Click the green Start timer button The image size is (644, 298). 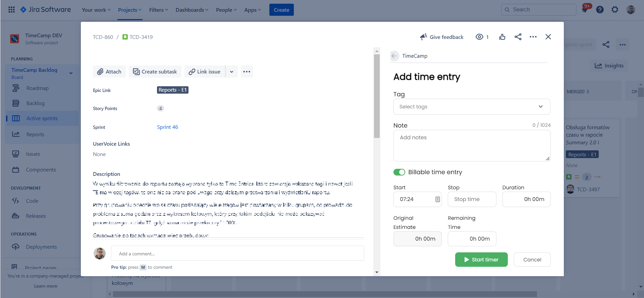tap(481, 260)
